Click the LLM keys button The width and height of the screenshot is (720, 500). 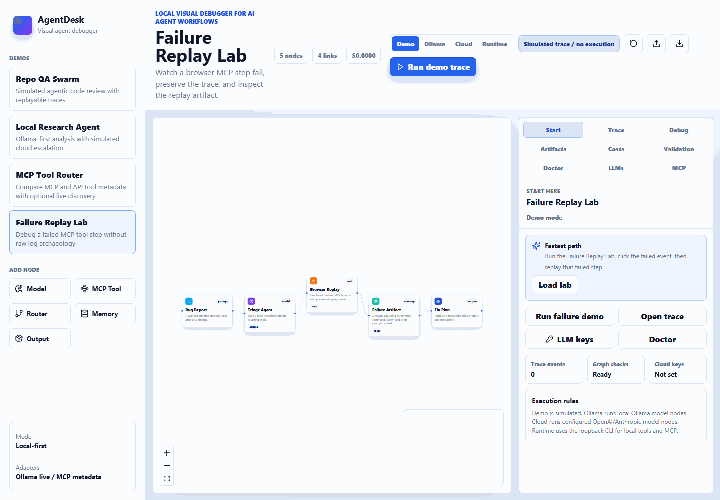pyautogui.click(x=569, y=339)
